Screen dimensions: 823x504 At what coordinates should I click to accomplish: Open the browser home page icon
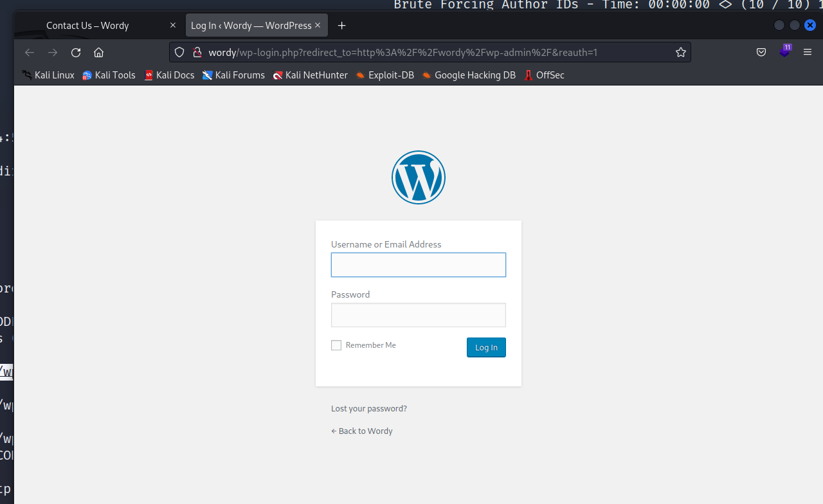(98, 53)
